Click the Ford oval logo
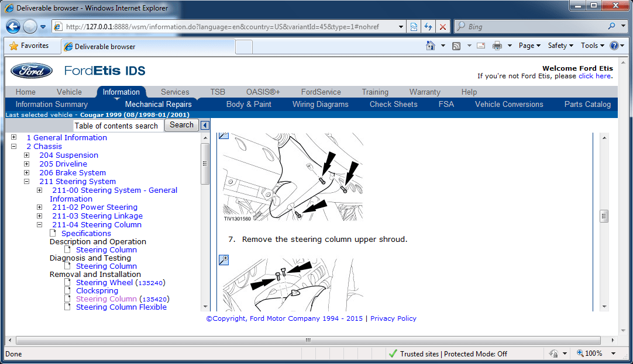Image resolution: width=633 pixels, height=364 pixels. pyautogui.click(x=32, y=71)
